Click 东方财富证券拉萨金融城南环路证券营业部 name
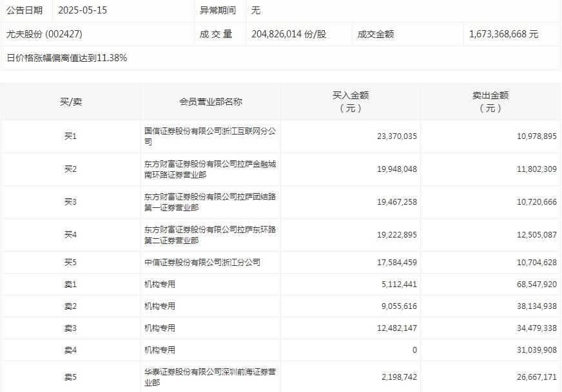The width and height of the screenshot is (562, 392). (210, 169)
